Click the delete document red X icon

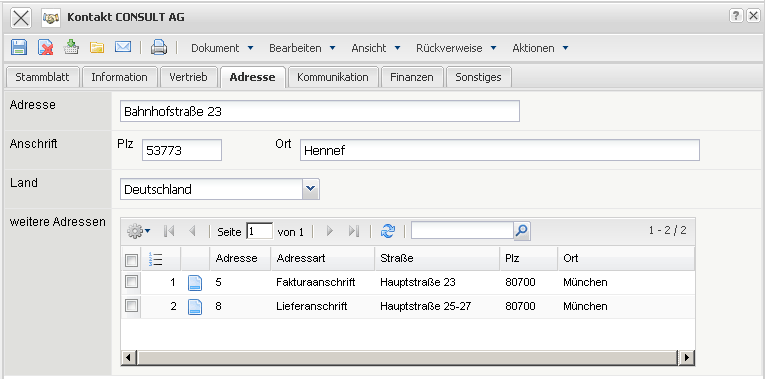click(46, 47)
